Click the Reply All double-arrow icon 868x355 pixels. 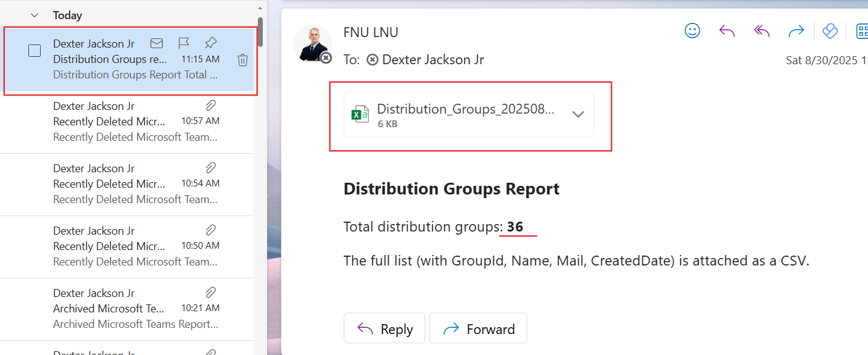pyautogui.click(x=762, y=31)
